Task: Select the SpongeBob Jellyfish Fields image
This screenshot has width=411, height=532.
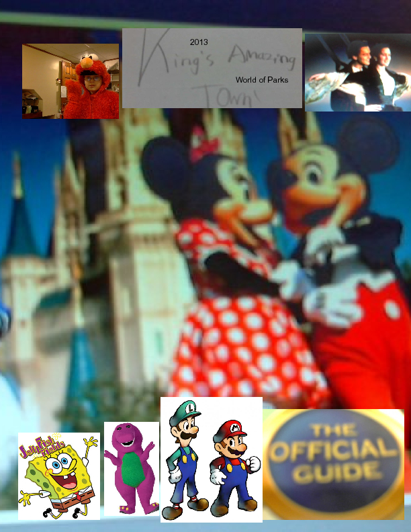Action: click(x=58, y=476)
